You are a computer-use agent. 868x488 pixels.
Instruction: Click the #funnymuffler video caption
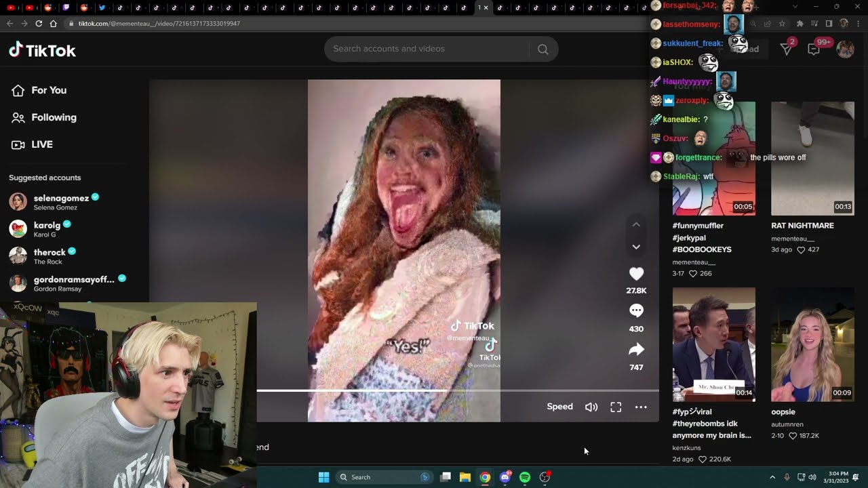(x=702, y=238)
